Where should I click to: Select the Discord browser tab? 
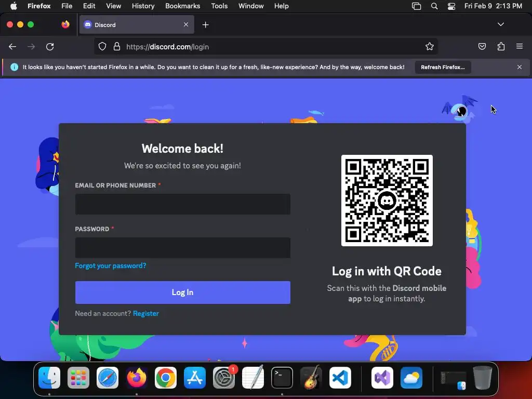point(137,25)
